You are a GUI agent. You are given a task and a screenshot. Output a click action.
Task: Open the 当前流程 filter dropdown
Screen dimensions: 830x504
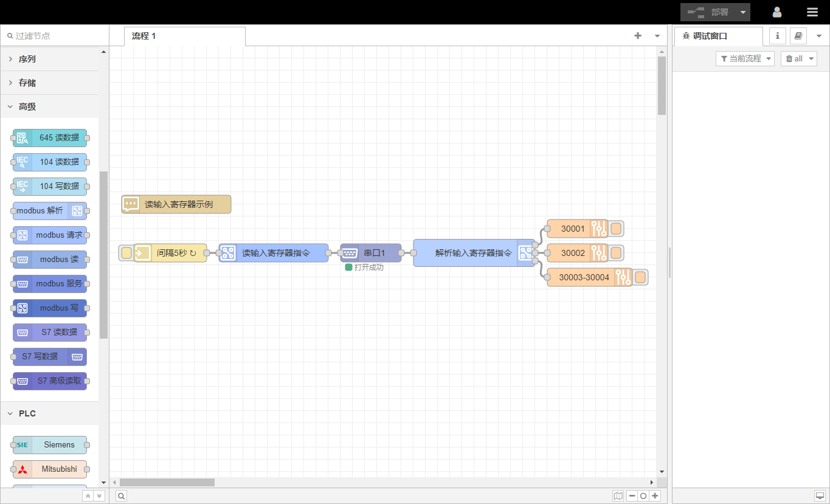(x=745, y=59)
